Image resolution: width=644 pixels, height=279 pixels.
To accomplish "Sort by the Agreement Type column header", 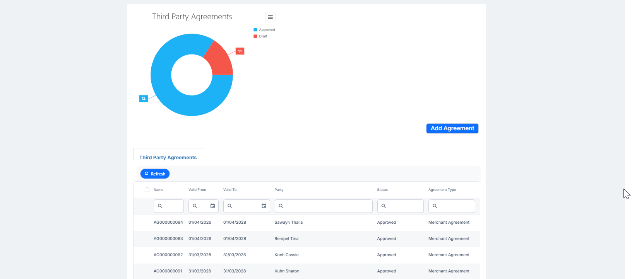I will [442, 190].
